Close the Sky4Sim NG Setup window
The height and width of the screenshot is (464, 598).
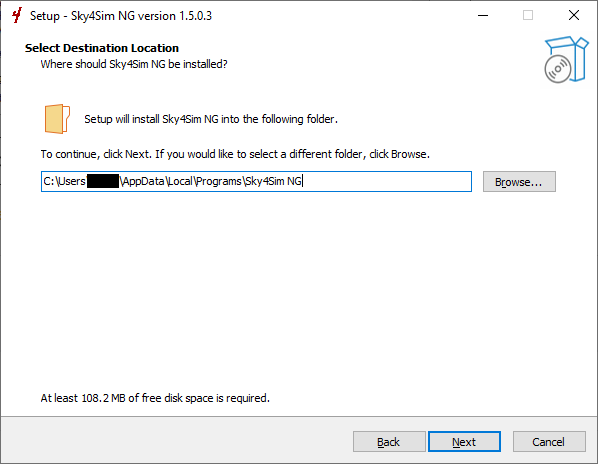pos(574,16)
